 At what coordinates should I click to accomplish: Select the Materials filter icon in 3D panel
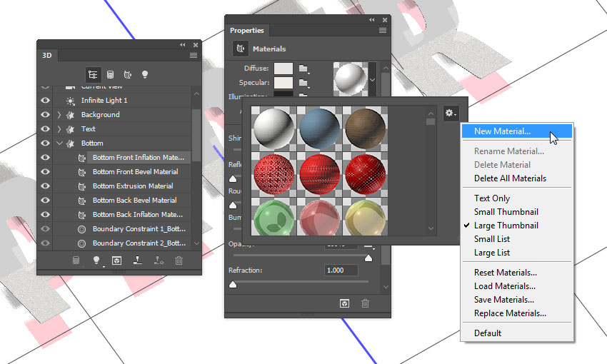127,74
